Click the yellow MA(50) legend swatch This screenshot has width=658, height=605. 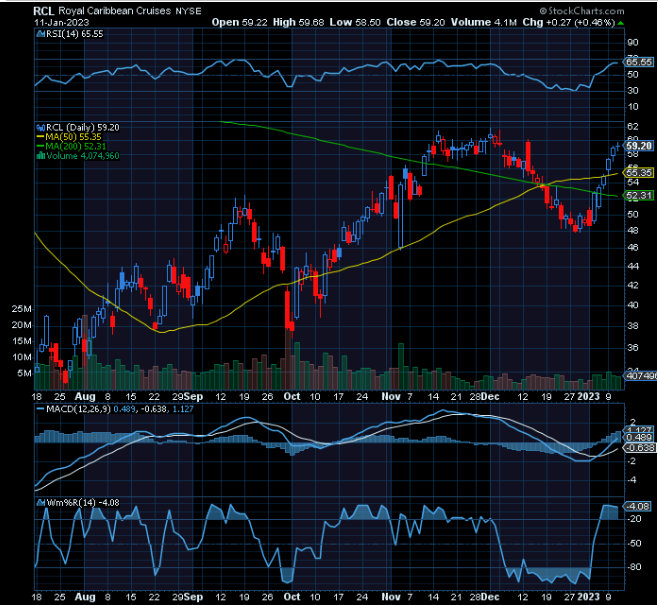point(39,137)
